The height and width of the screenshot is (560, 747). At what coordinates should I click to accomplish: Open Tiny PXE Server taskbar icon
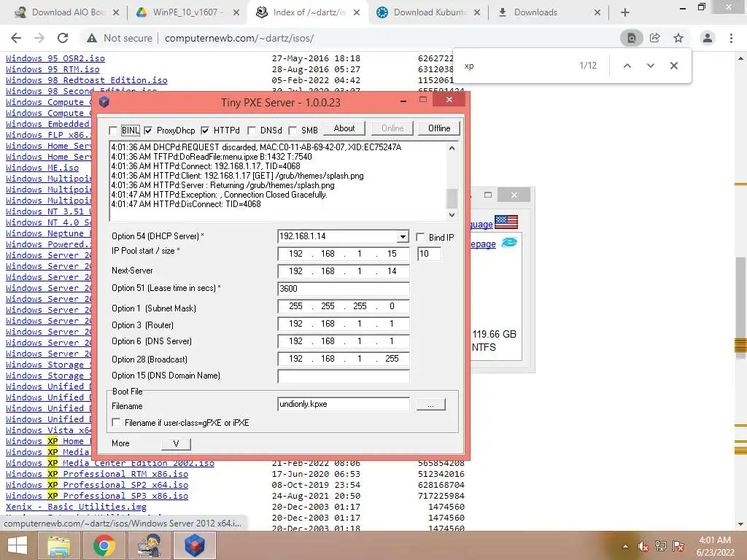[x=194, y=545]
